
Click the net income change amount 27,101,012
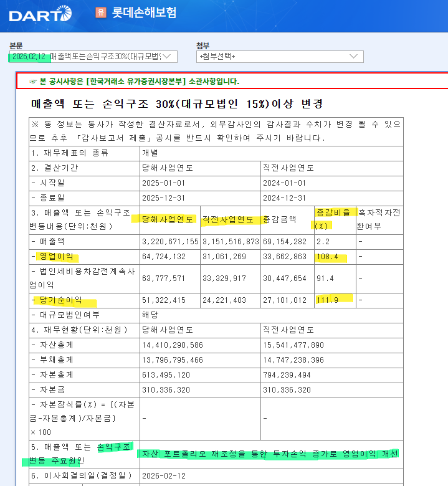pyautogui.click(x=285, y=300)
